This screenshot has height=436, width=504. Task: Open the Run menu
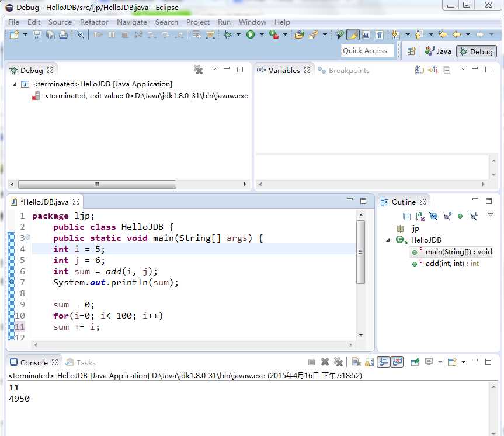[x=224, y=22]
